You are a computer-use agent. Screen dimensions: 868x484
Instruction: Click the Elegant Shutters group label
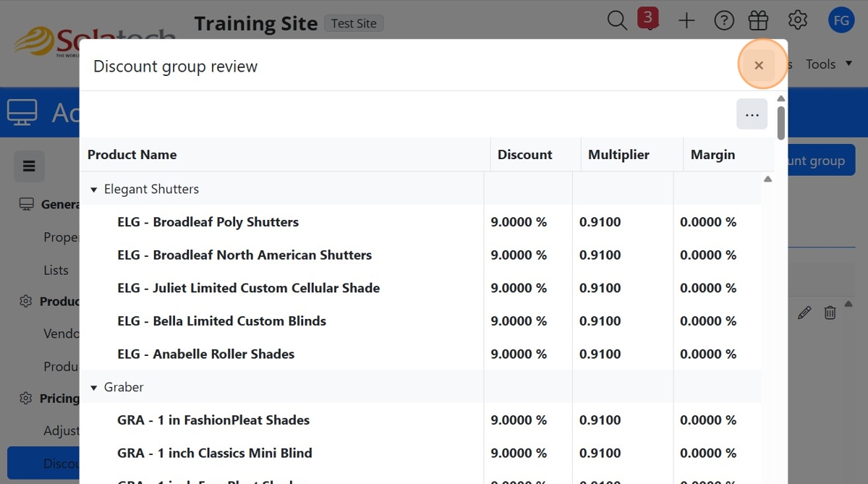click(151, 190)
